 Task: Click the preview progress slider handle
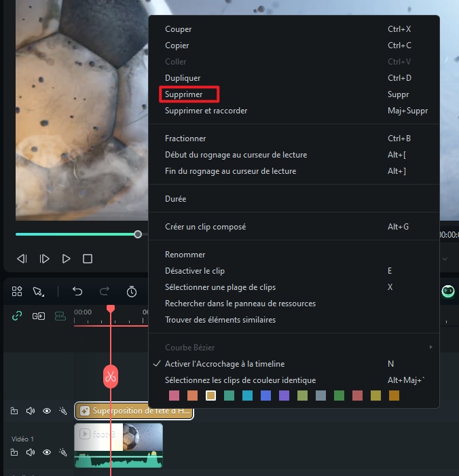pyautogui.click(x=138, y=234)
